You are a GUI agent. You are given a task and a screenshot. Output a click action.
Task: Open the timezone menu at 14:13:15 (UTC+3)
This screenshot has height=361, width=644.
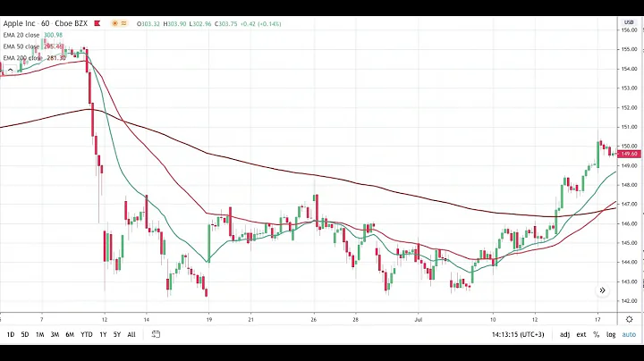pyautogui.click(x=518, y=335)
